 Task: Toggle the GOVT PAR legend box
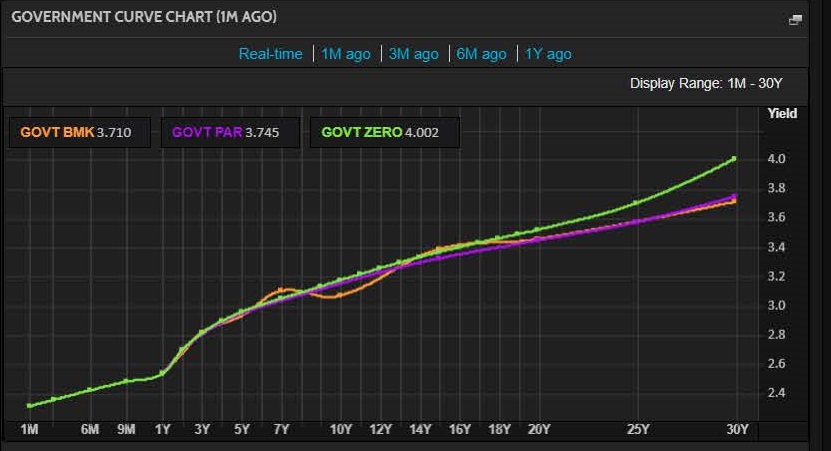(230, 132)
